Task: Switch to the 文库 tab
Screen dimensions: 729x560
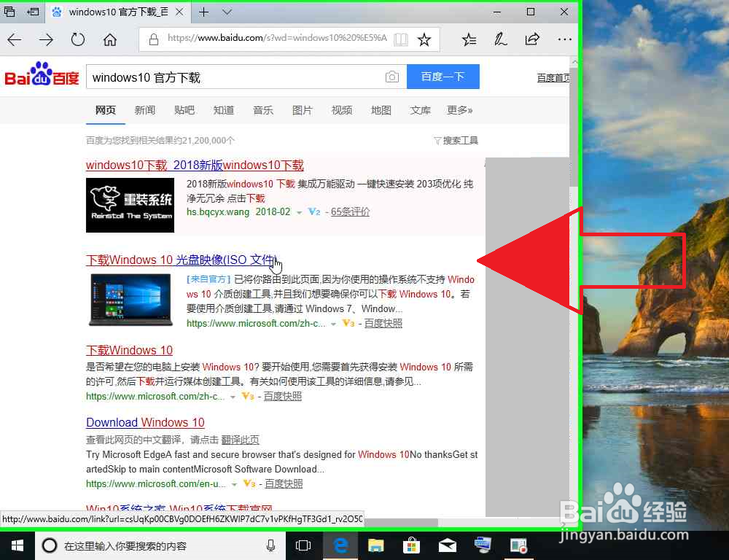Action: click(421, 110)
